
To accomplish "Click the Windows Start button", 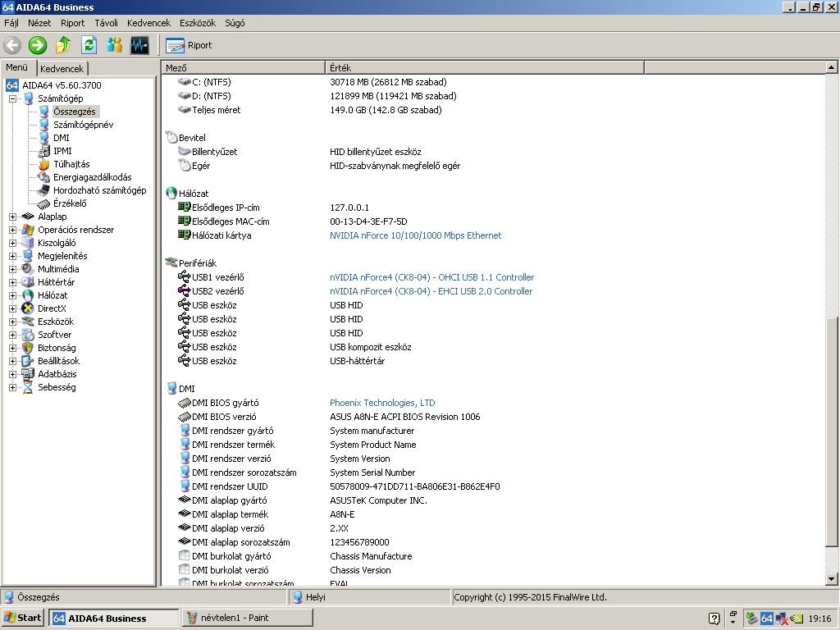I will tap(23, 618).
